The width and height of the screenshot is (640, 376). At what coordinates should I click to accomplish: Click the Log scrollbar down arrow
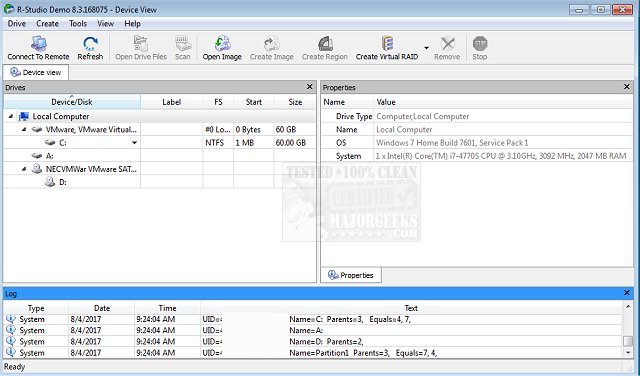pos(628,353)
